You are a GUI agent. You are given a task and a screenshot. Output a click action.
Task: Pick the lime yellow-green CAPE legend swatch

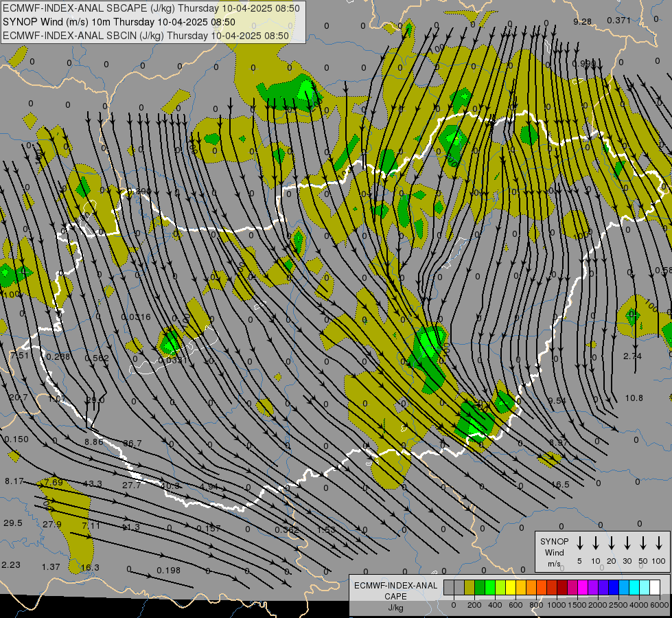coord(500,587)
